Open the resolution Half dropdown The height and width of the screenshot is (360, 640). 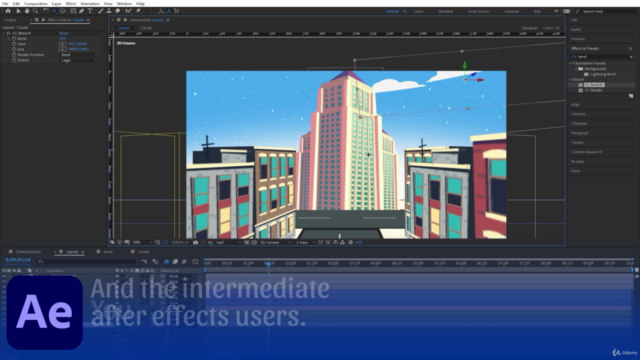tap(228, 242)
